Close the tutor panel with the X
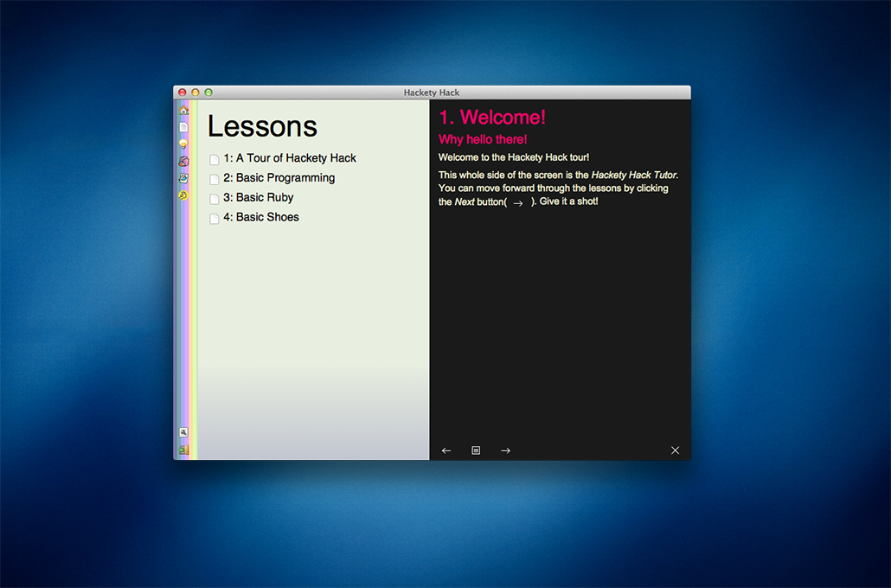This screenshot has height=588, width=891. 675,451
